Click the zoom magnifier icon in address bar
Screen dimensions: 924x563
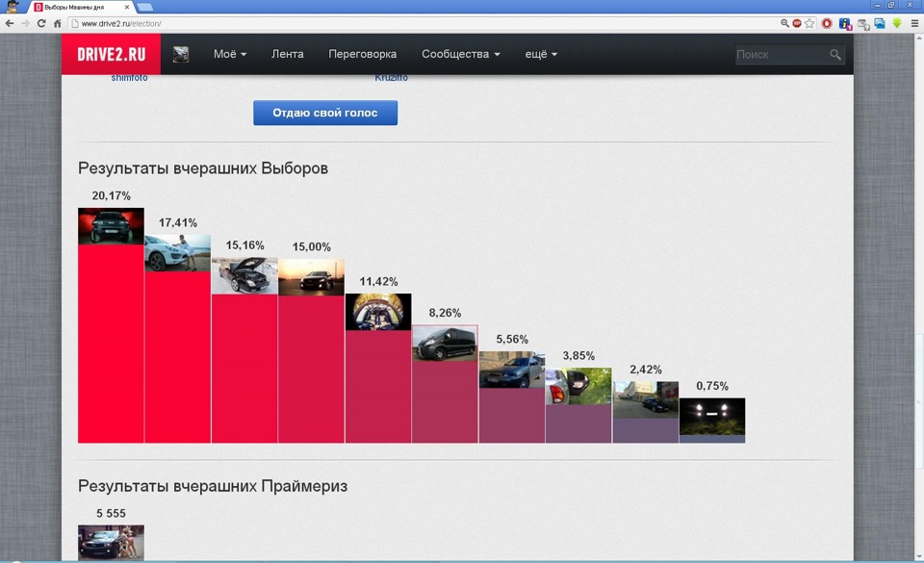(784, 23)
